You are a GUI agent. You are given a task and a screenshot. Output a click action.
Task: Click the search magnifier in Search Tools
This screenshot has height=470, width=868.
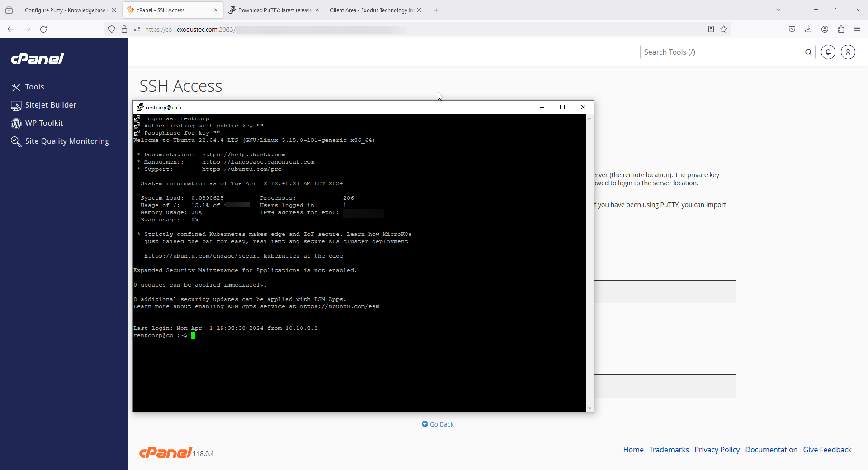(x=808, y=52)
